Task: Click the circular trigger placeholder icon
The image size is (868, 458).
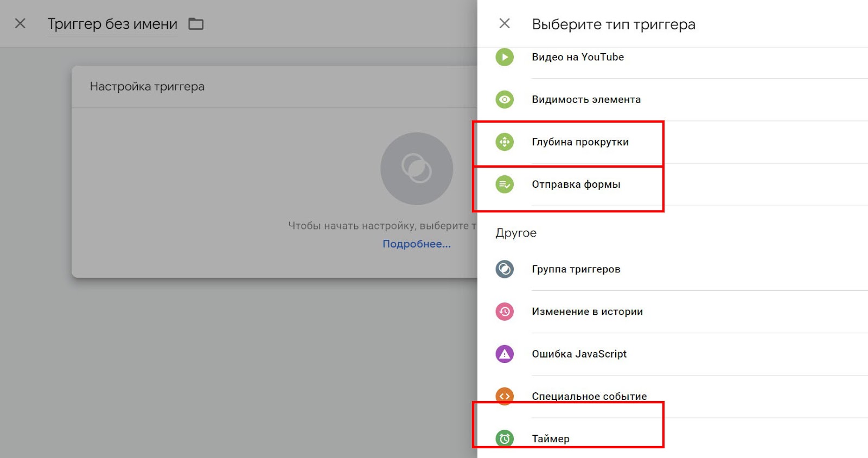Action: pos(417,169)
